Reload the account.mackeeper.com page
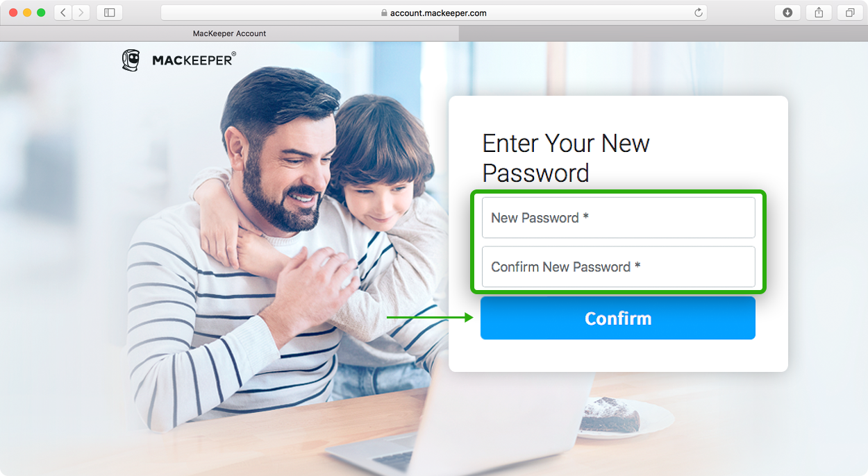The width and height of the screenshot is (868, 476). (x=699, y=12)
